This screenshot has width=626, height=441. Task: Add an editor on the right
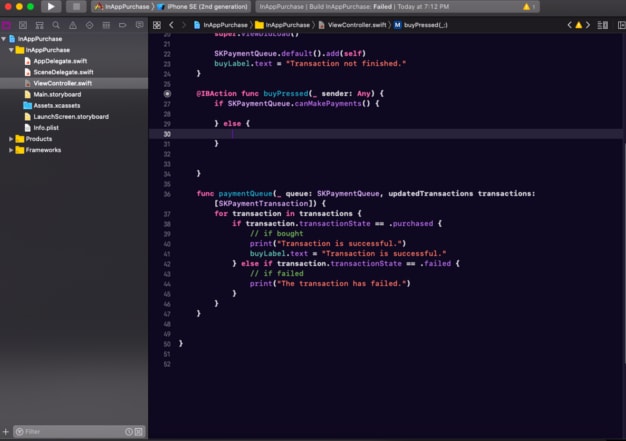[621, 25]
